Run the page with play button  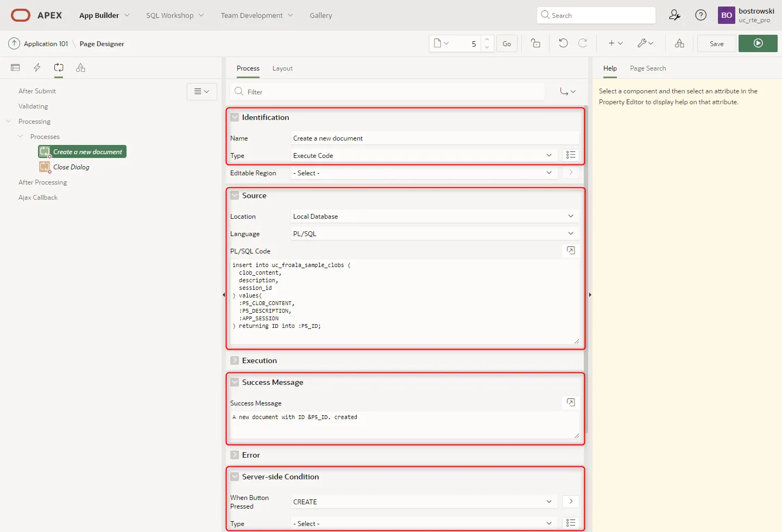pos(758,43)
